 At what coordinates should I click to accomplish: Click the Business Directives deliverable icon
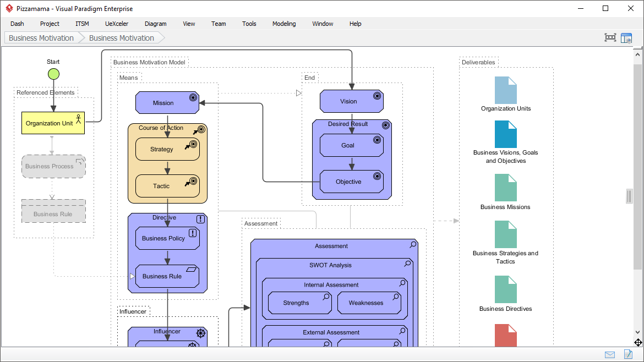coord(505,288)
